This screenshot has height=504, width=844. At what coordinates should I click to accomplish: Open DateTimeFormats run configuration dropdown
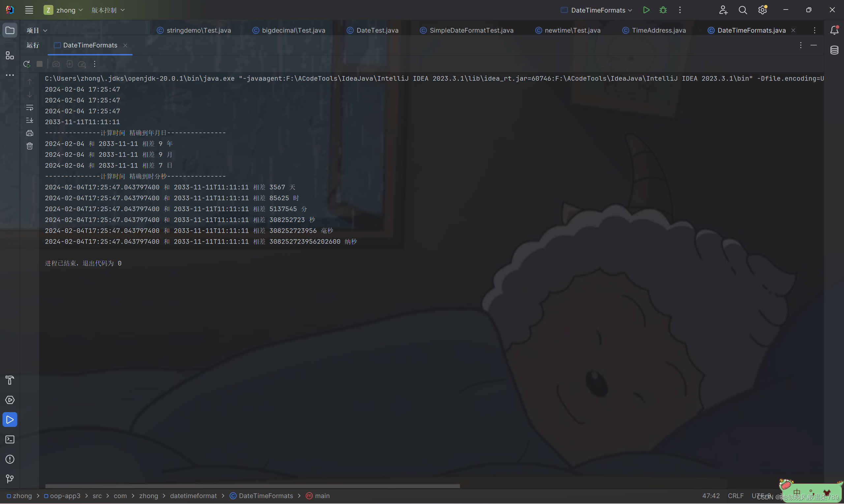tap(596, 10)
